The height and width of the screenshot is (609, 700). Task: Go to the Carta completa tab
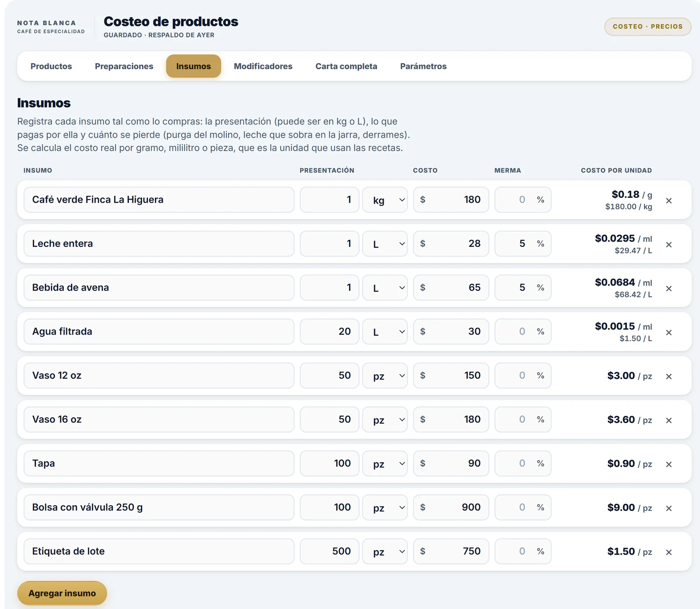coord(346,66)
